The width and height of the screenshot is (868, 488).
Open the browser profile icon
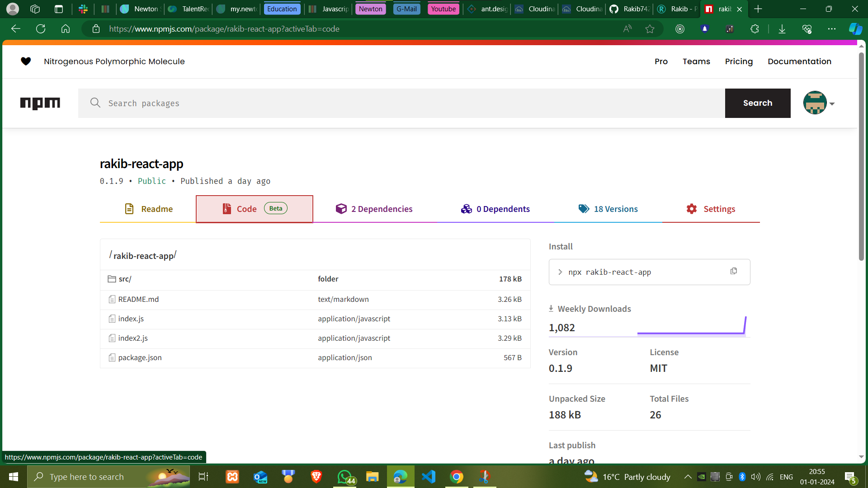[x=13, y=9]
